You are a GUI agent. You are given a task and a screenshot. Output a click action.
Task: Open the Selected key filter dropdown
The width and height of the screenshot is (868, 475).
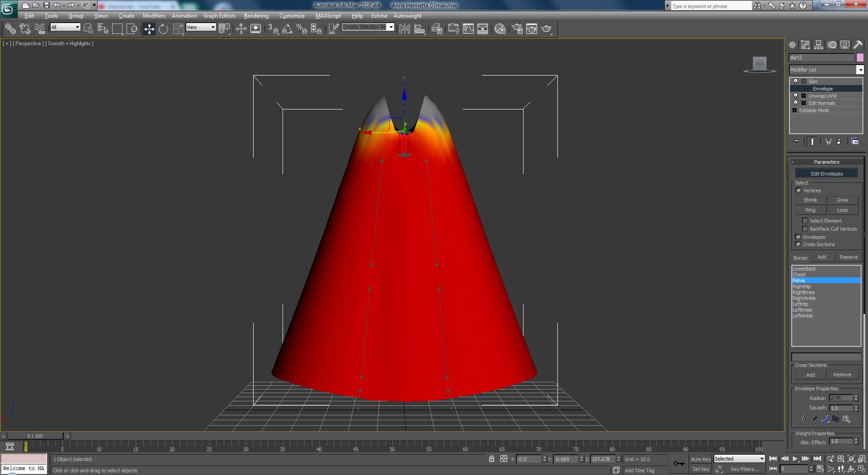[x=739, y=459]
